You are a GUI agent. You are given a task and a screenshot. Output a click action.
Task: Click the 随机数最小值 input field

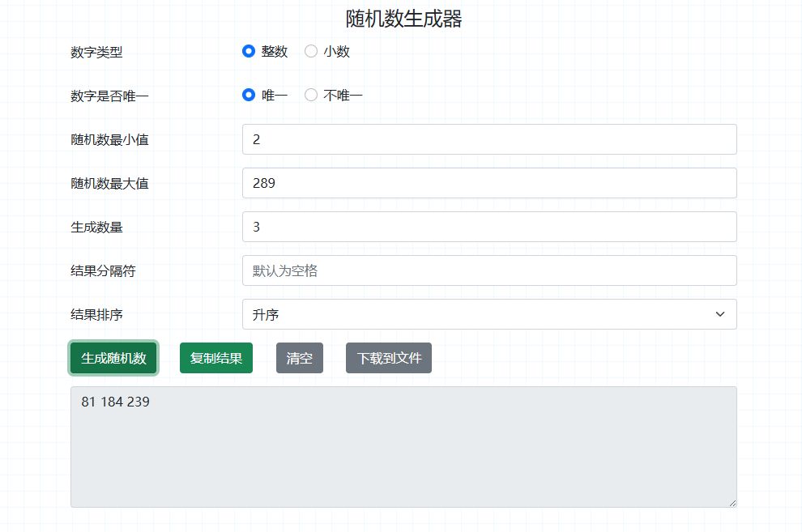(489, 139)
